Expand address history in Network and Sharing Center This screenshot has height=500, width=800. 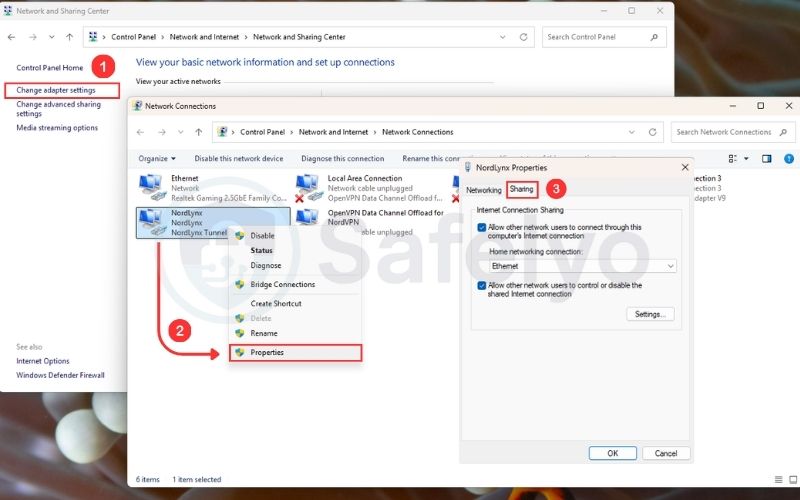(503, 37)
